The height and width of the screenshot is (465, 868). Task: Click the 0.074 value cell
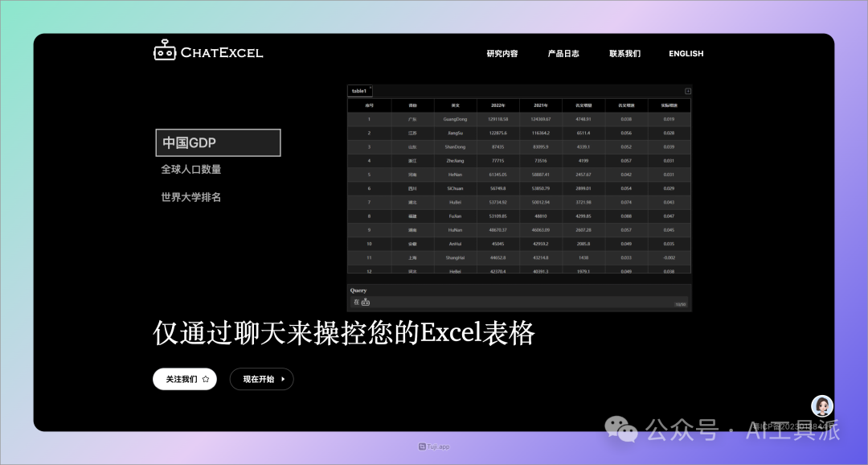[626, 202]
